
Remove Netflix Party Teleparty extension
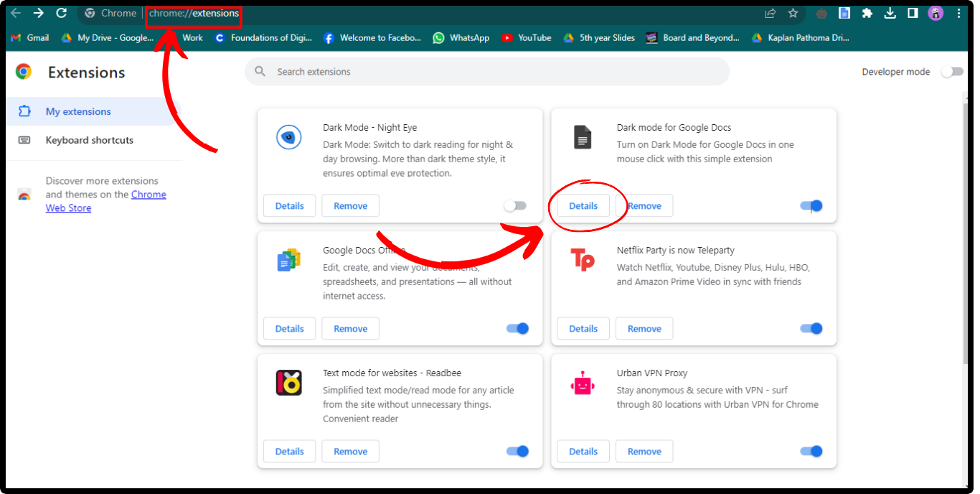pos(644,329)
